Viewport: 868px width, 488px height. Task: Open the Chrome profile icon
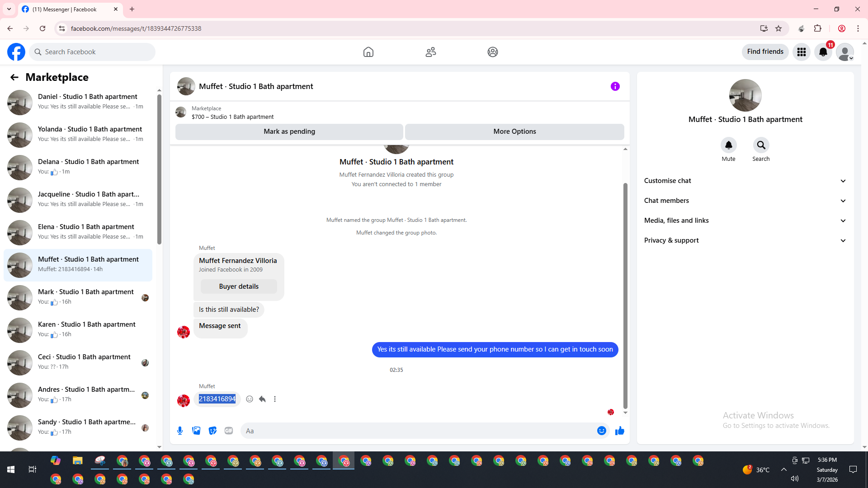coord(842,28)
